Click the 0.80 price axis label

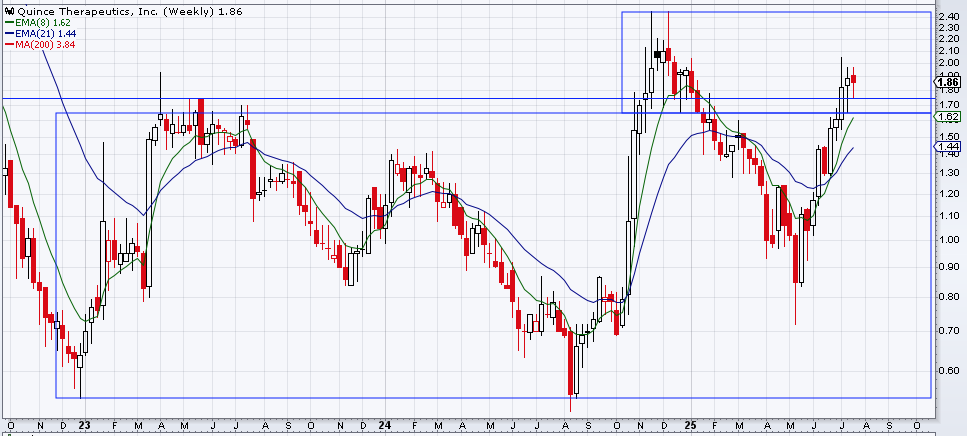pos(950,297)
